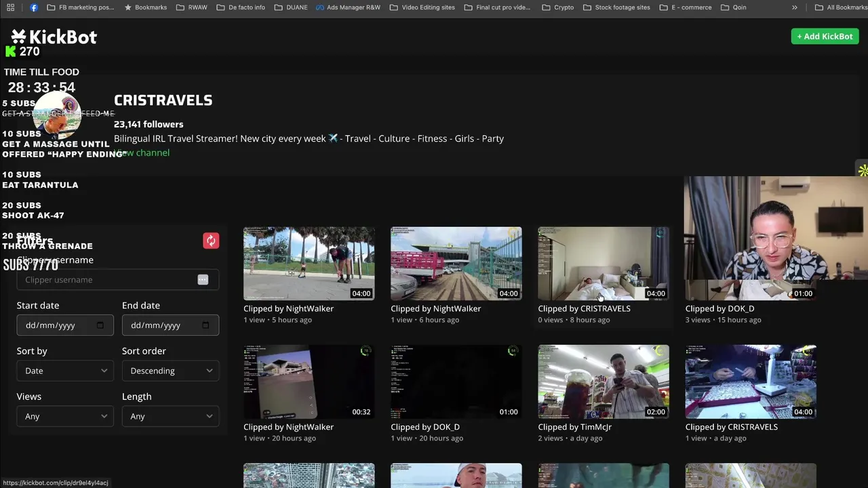Click '1 view • 5 hours ago' text
Viewport: 868px width, 488px height.
coord(277,320)
